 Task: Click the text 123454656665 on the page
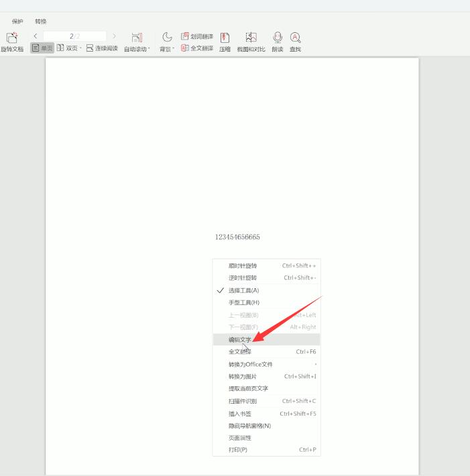[237, 237]
